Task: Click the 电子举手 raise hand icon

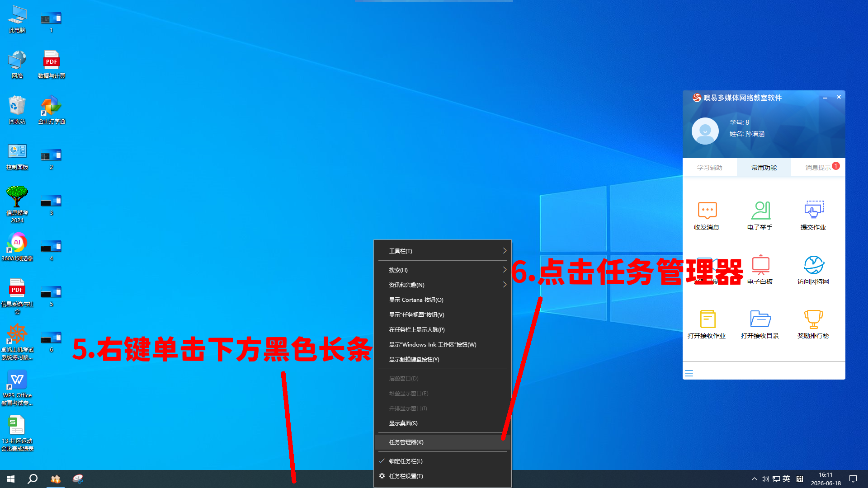Action: click(x=760, y=210)
